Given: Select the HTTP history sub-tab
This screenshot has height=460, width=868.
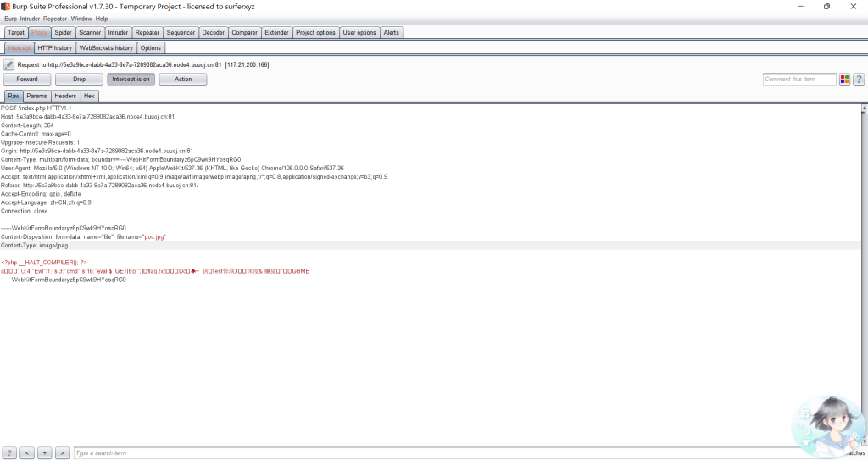Looking at the screenshot, I should click(x=55, y=48).
